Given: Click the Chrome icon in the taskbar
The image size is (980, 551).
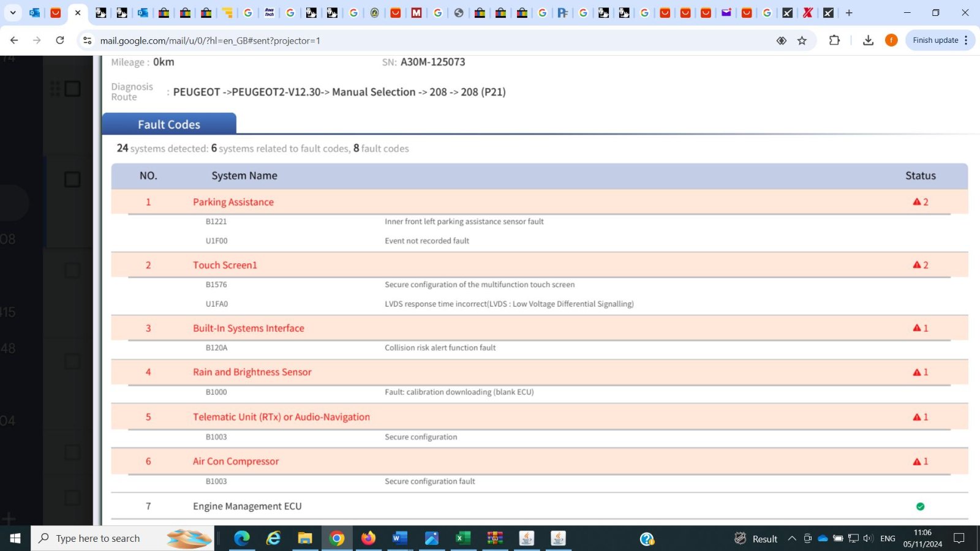Looking at the screenshot, I should pyautogui.click(x=336, y=538).
